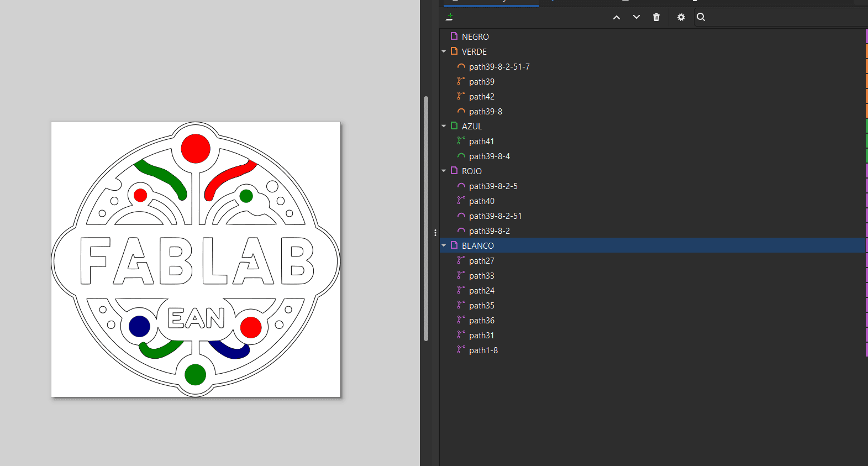This screenshot has width=868, height=466.
Task: Click the large red circle atop the logo
Action: [196, 148]
